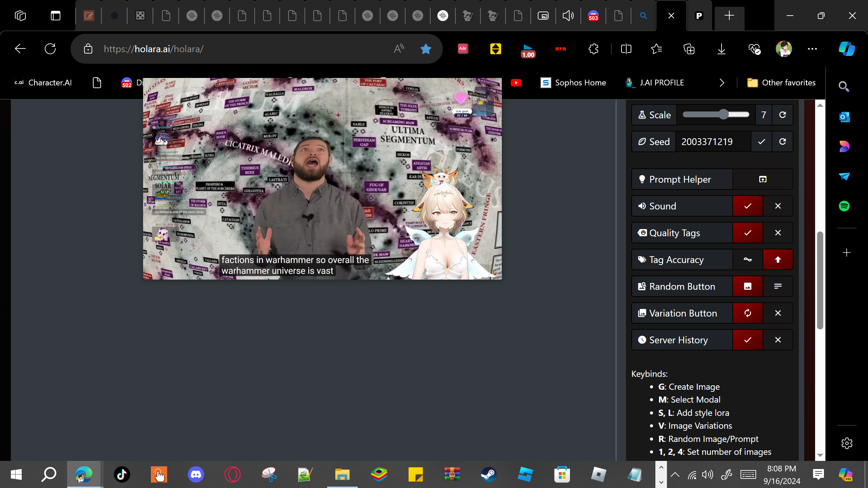The height and width of the screenshot is (488, 868).
Task: Open the tab actions menu
Action: click(56, 16)
